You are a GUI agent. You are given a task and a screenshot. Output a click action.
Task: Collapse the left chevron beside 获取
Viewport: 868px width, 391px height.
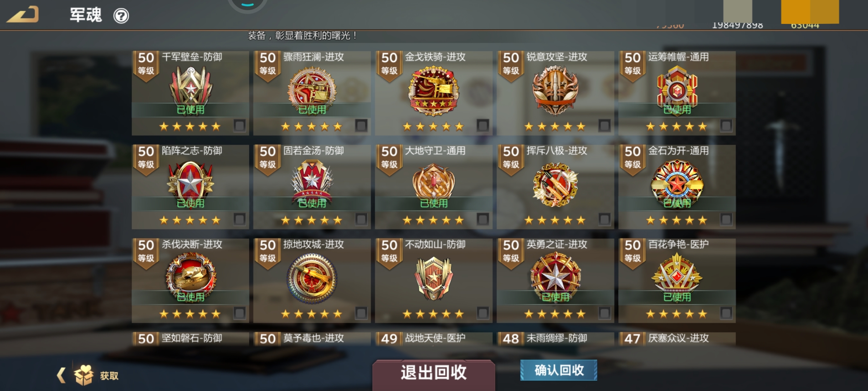point(61,375)
